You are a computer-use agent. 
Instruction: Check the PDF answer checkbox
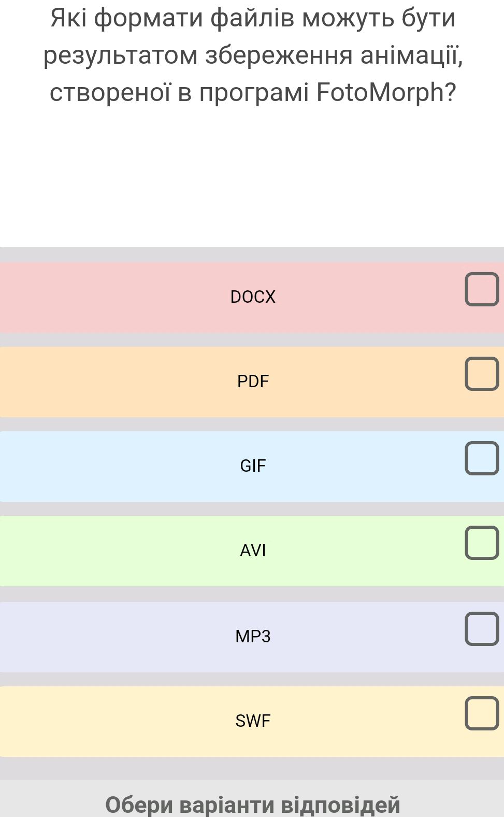coord(481,373)
